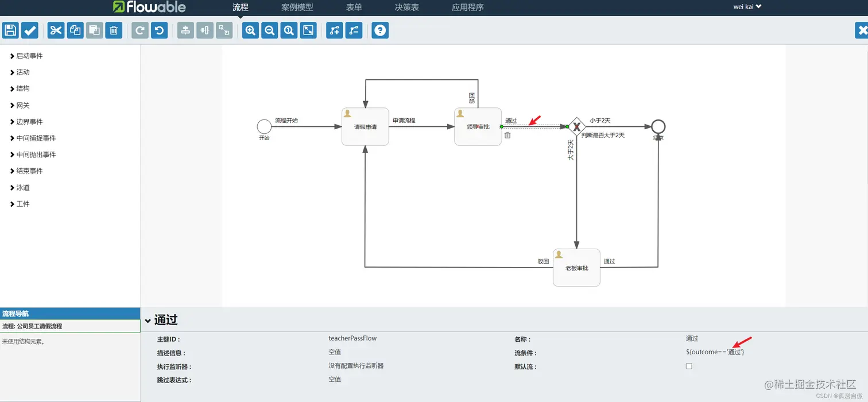Switch to the 决策表 tab

point(407,7)
